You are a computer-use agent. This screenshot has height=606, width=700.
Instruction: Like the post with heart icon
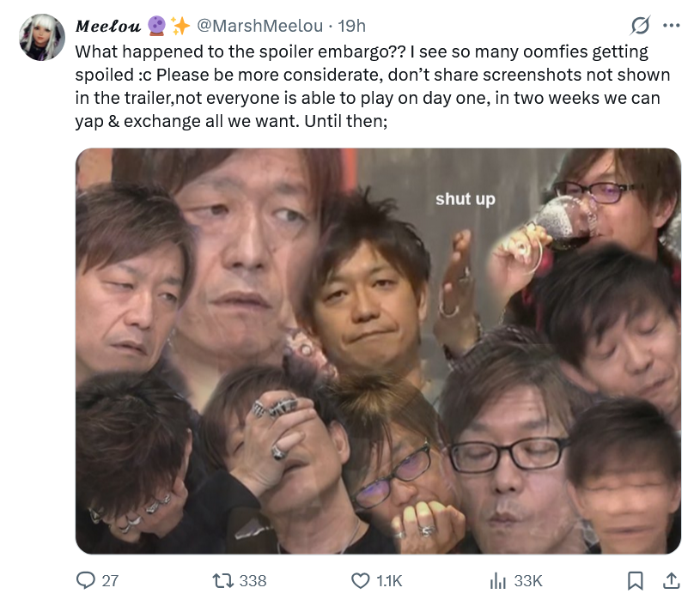[x=360, y=580]
